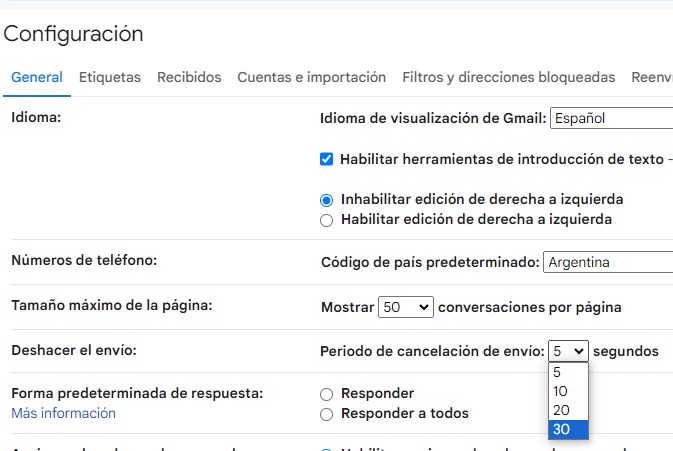Go to the Recibidos tab

click(x=189, y=77)
